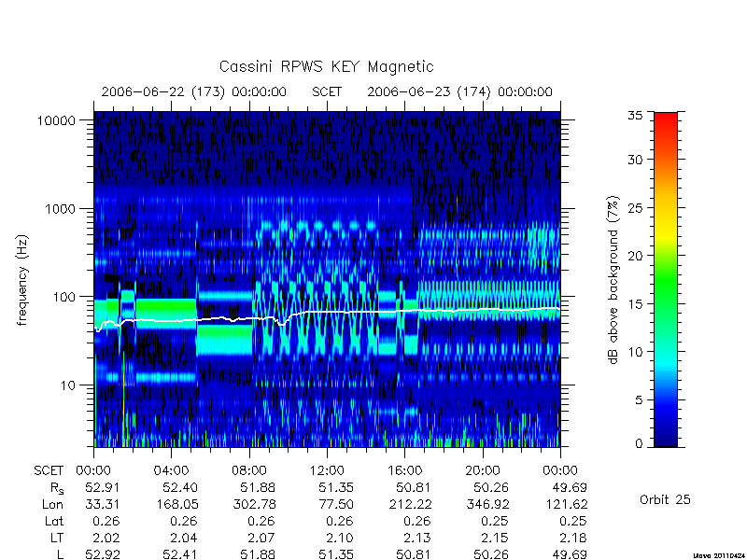Click the LT value '2.10'
Viewport: 747px width, 560px height.
coord(340,538)
